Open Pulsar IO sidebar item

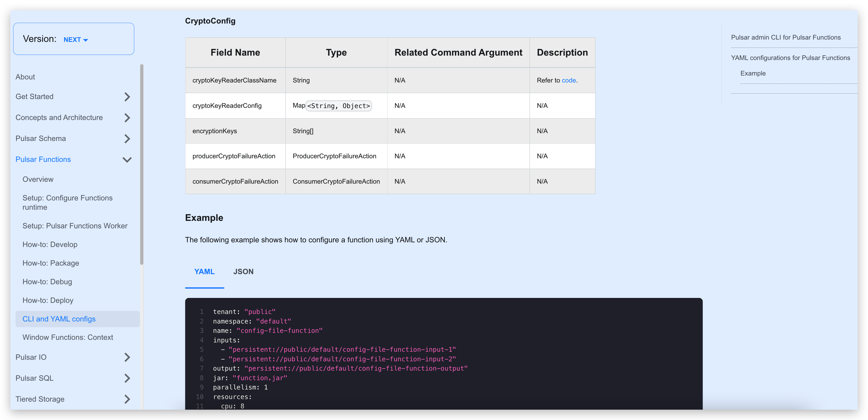pos(31,357)
